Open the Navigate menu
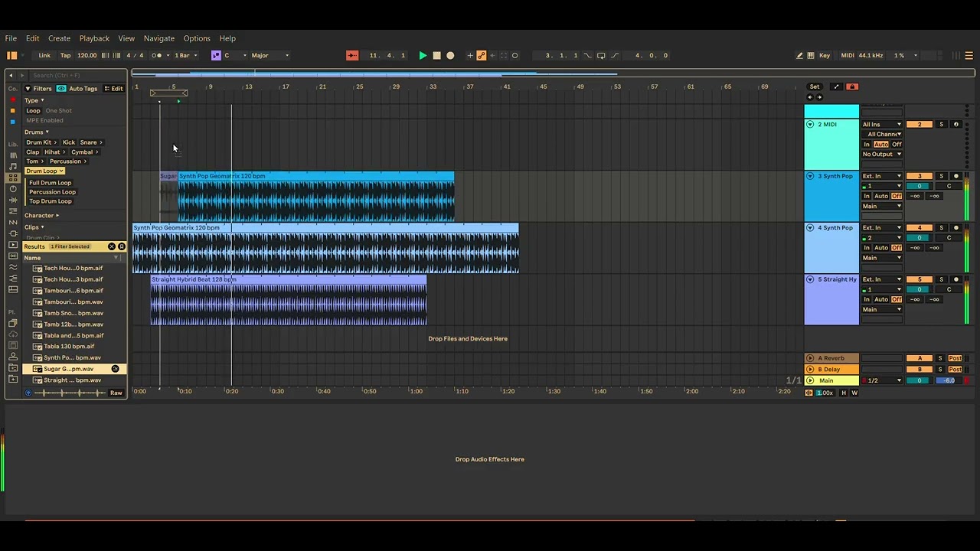980x551 pixels. coord(159,38)
